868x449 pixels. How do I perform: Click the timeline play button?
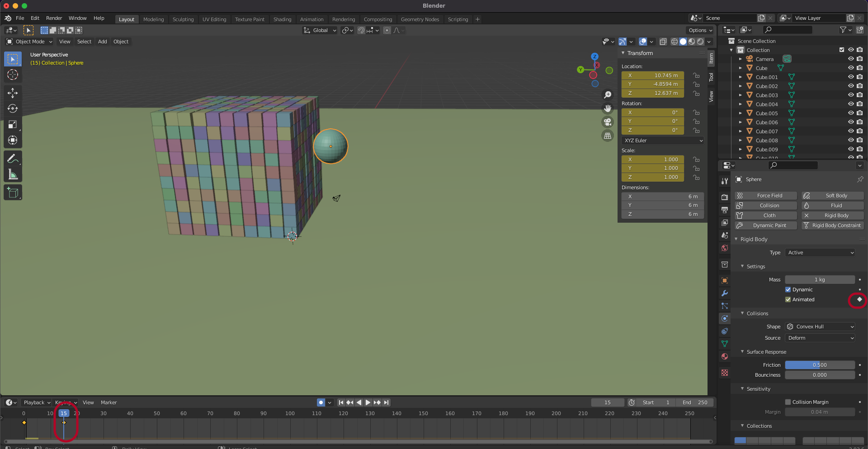(368, 402)
